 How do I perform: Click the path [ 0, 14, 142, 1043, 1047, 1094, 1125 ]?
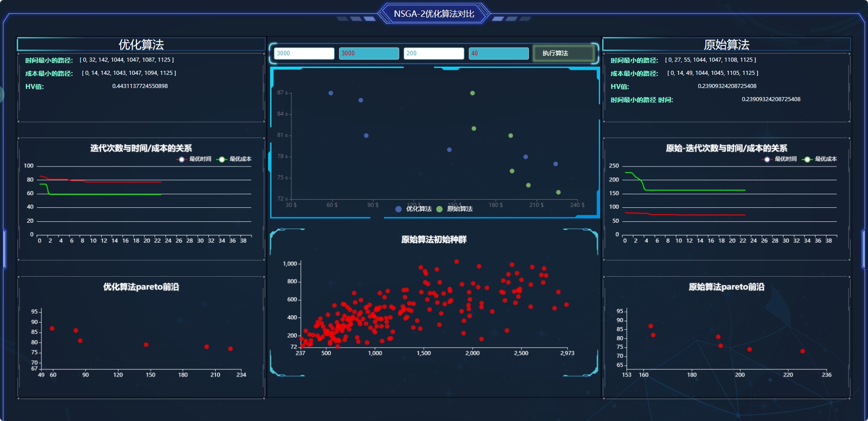(129, 73)
